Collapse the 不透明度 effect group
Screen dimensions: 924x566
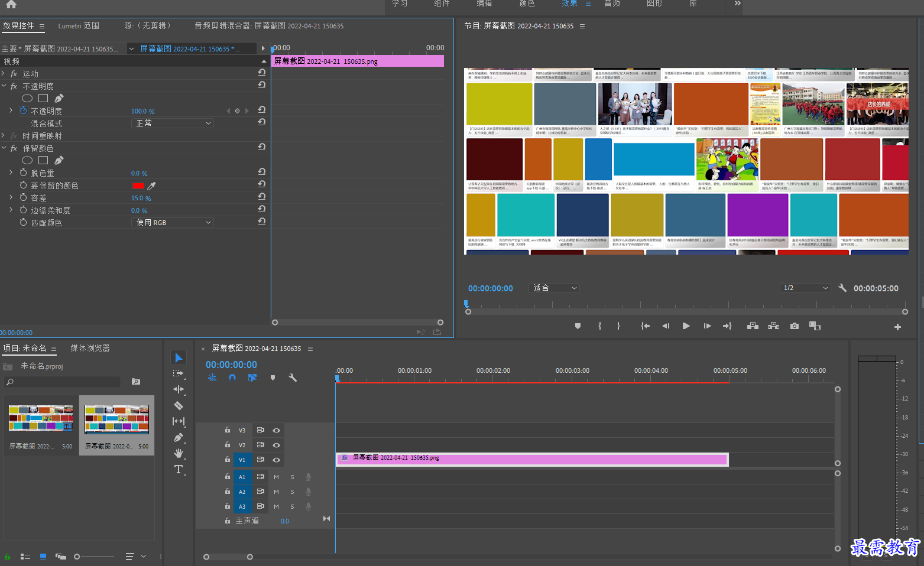[x=4, y=86]
